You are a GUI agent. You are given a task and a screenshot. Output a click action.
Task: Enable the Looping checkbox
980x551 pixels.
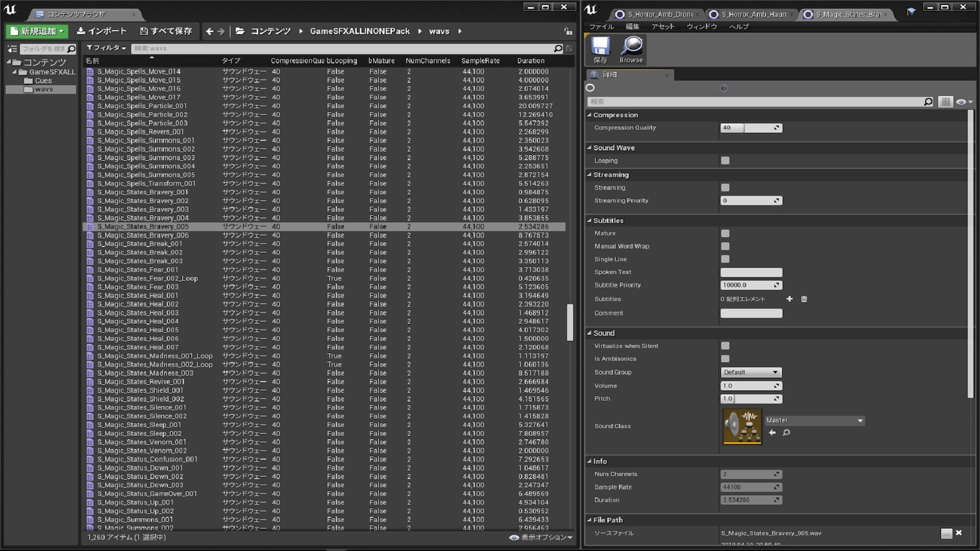coord(725,160)
